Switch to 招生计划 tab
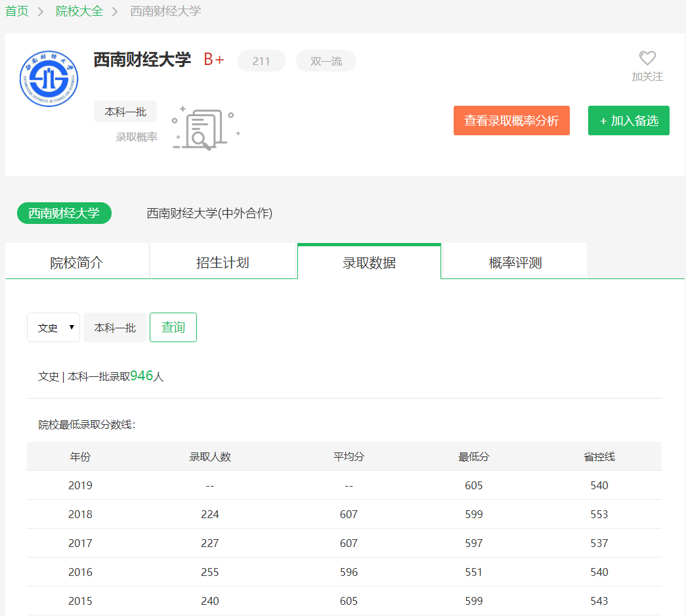 coord(223,263)
